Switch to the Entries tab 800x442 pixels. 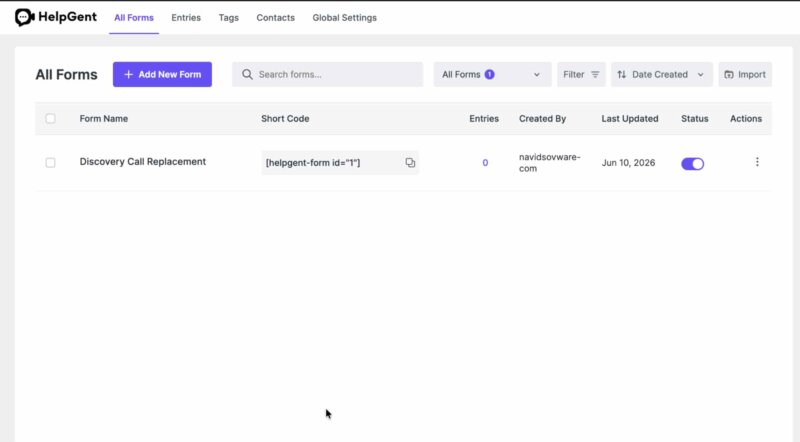(x=186, y=17)
